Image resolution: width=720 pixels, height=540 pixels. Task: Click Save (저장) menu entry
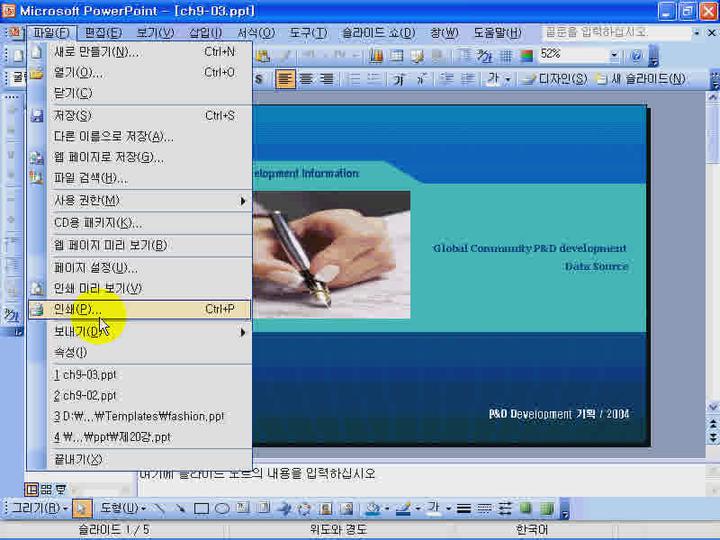click(x=139, y=115)
